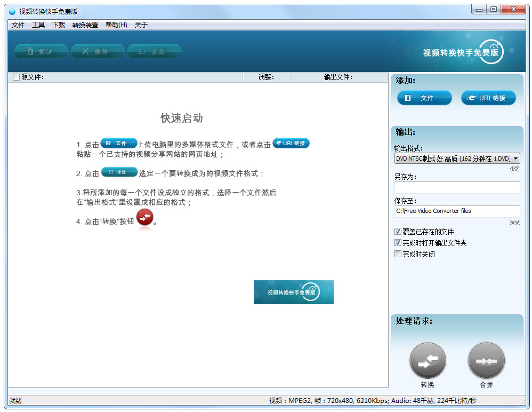Click the 文件 button under 添加
532x412 pixels.
tap(424, 98)
